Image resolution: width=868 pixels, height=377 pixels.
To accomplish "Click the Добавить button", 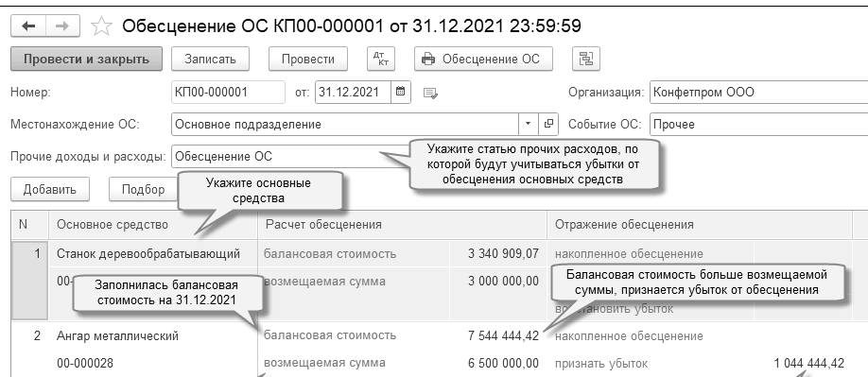I will click(x=50, y=190).
